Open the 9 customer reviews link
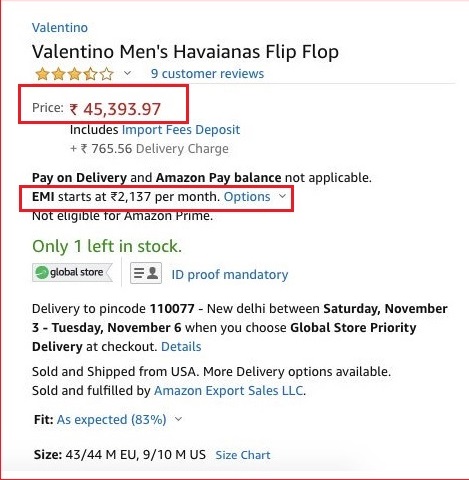 click(207, 73)
